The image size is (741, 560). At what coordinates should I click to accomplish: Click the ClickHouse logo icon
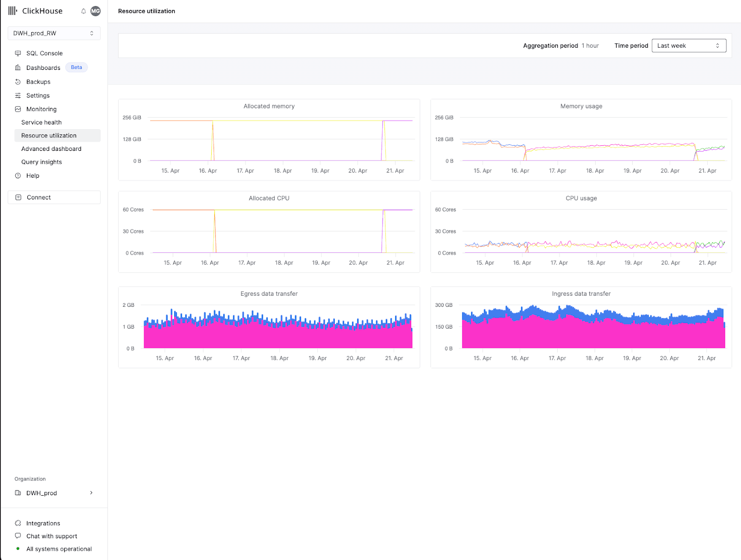pyautogui.click(x=13, y=11)
